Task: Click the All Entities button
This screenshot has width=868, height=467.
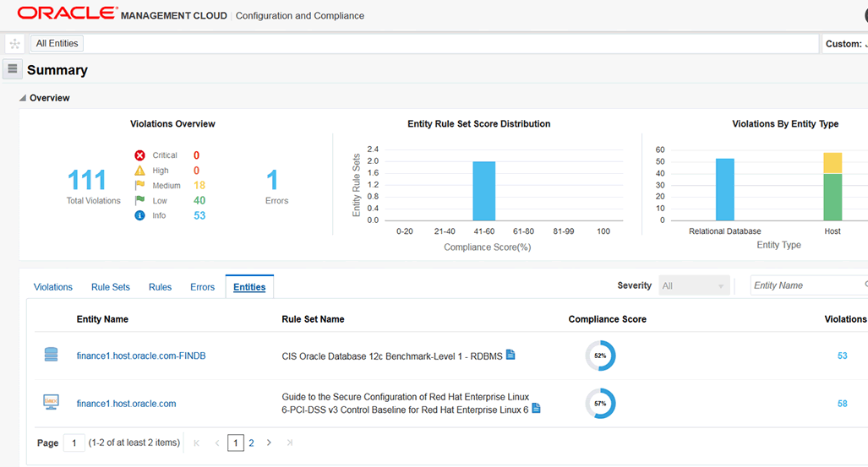Action: [57, 43]
